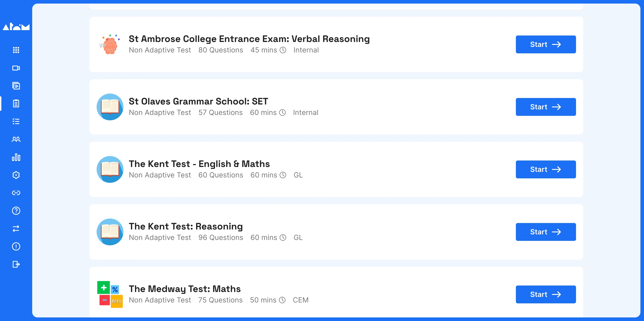Open the bar chart progress icon
Screen dimensions: 644x321
tap(16, 157)
